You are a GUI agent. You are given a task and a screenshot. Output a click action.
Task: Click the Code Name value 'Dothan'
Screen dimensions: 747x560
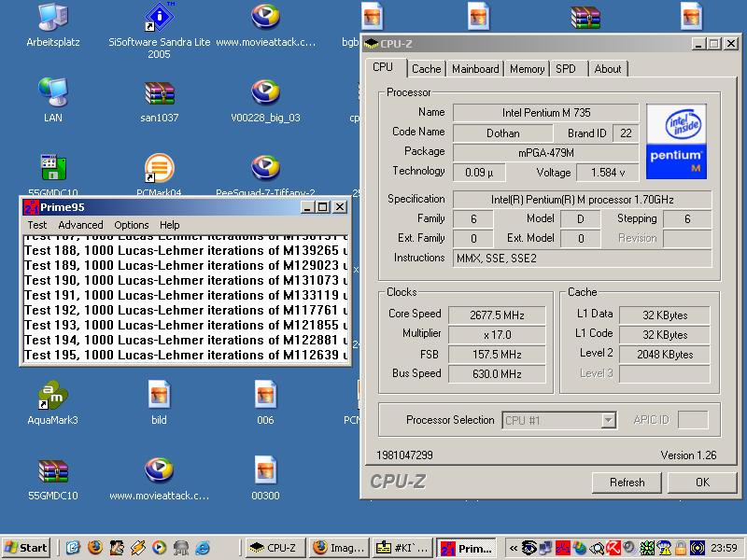pos(503,133)
